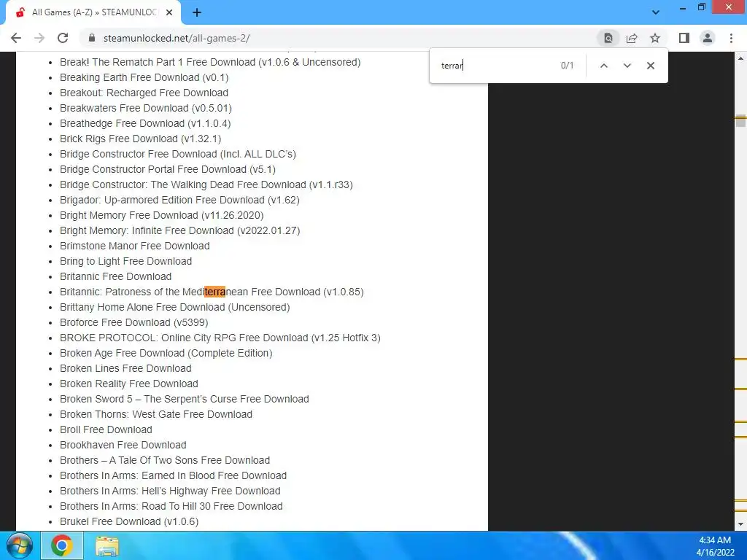Open the Windows Start menu
The height and width of the screenshot is (560, 747).
(x=20, y=545)
